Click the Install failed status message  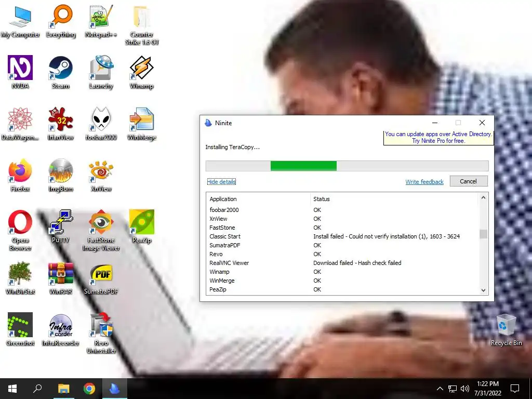tap(387, 236)
